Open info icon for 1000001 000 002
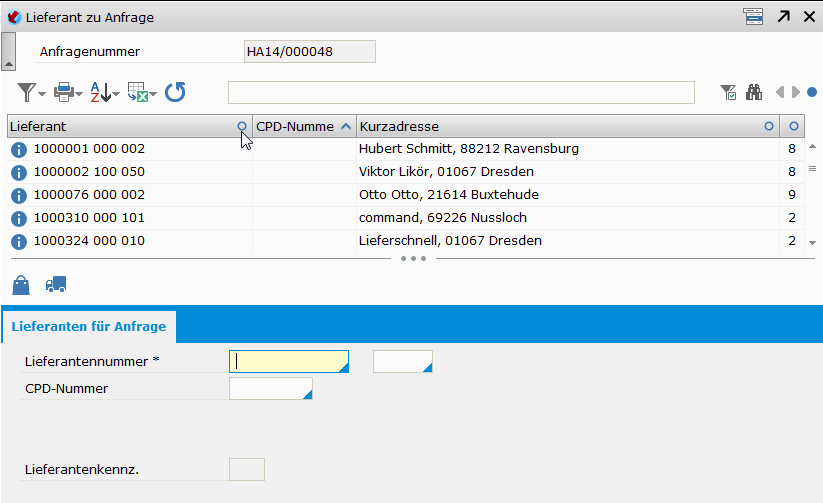 click(19, 150)
